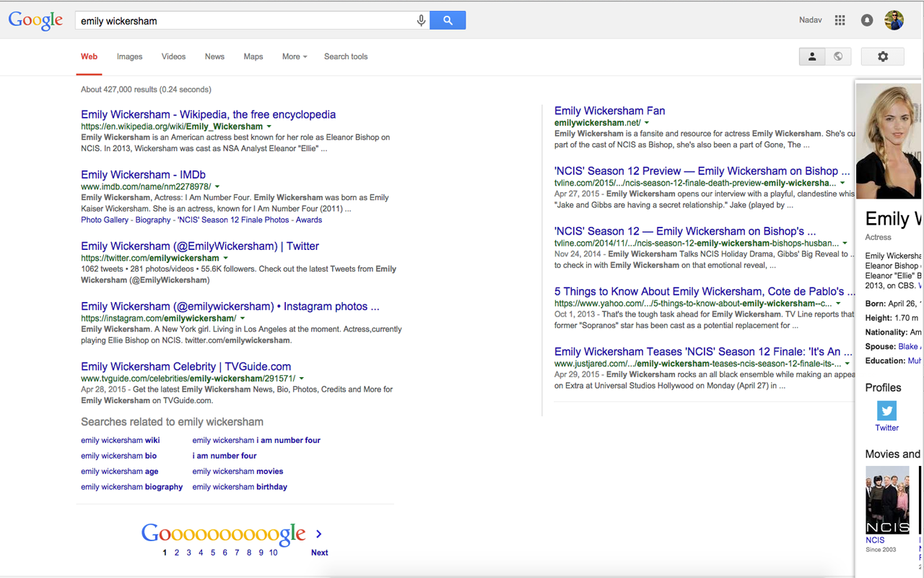Switch to Videos tab

[173, 56]
